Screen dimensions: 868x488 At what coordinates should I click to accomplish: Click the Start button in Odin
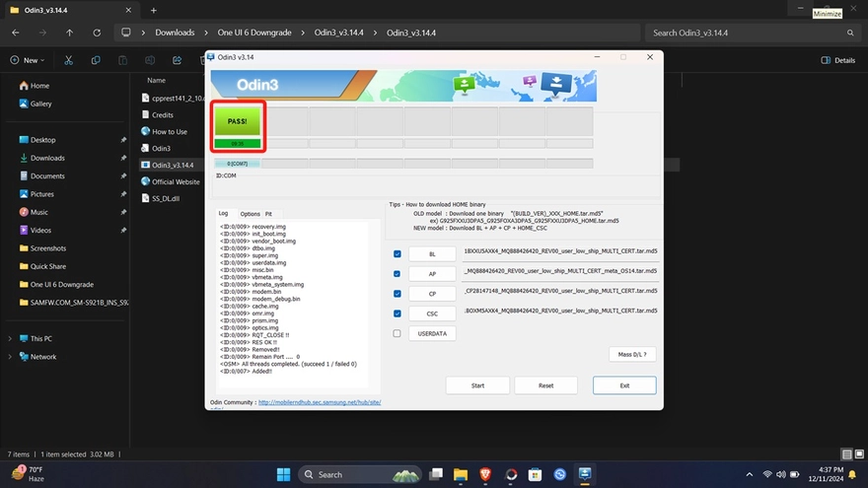[477, 385]
